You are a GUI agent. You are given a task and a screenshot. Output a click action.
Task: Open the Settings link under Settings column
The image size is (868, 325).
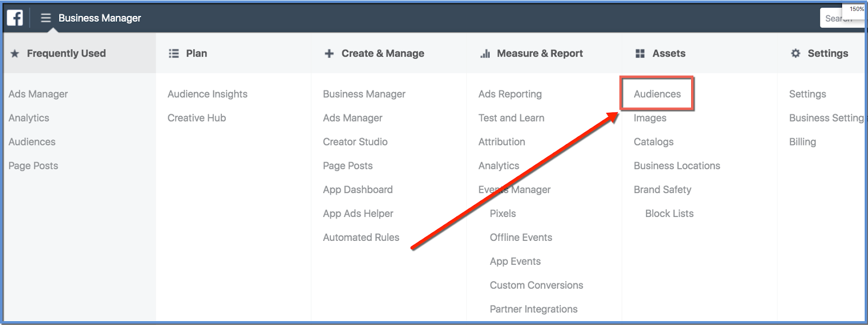click(x=807, y=94)
